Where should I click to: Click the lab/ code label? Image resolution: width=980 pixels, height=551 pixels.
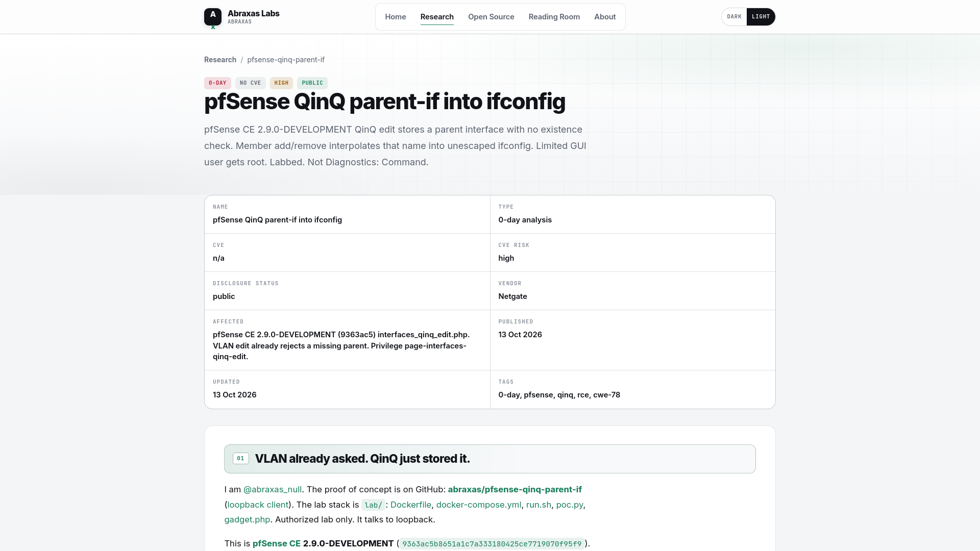coord(373,505)
